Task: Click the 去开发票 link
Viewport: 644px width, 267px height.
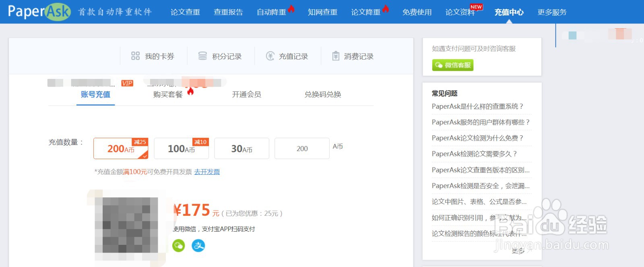Action: 207,172
